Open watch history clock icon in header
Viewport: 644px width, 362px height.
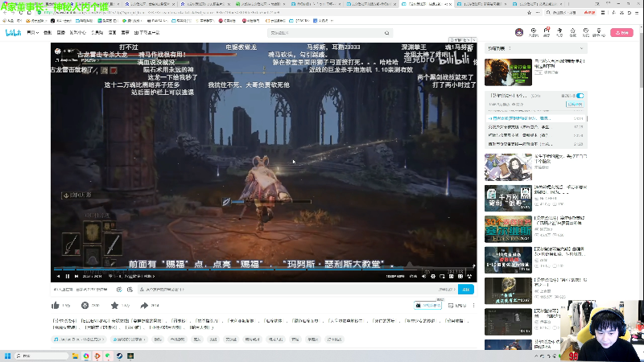[586, 32]
